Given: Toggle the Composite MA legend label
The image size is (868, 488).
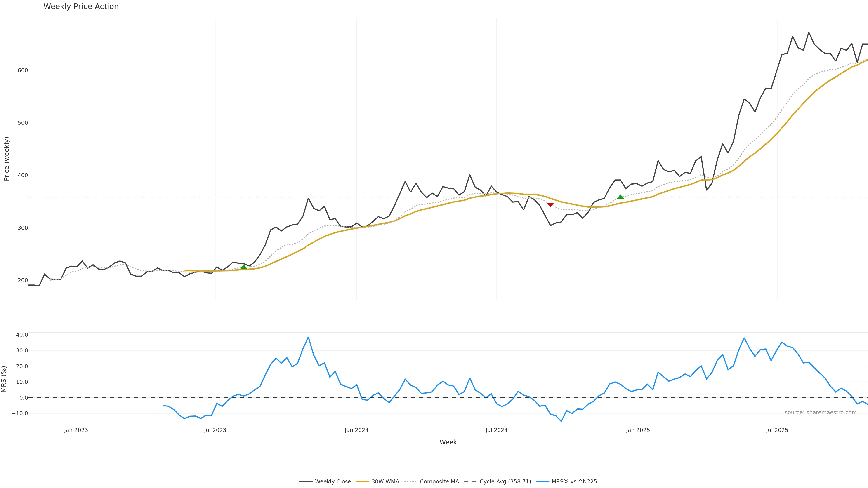Looking at the screenshot, I should (x=439, y=482).
